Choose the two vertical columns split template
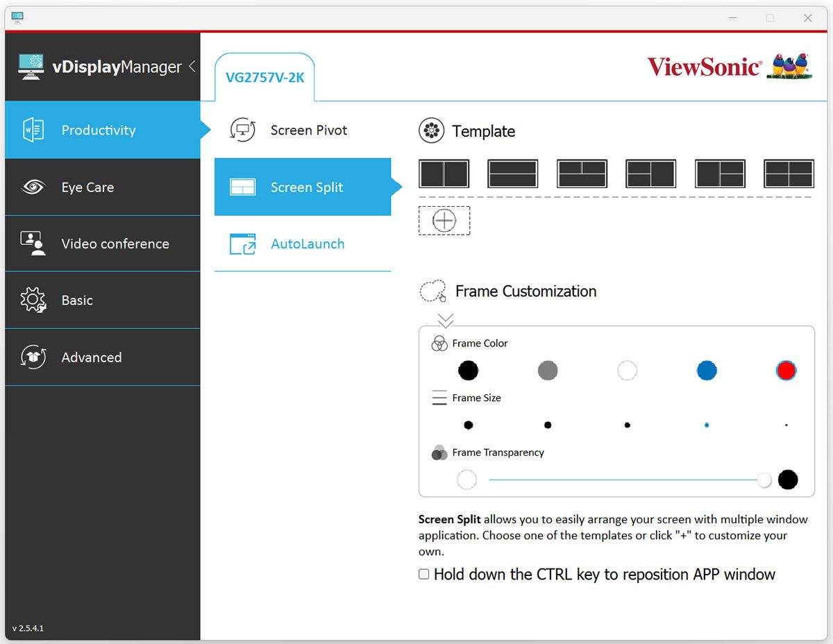Image resolution: width=833 pixels, height=644 pixels. (x=444, y=173)
